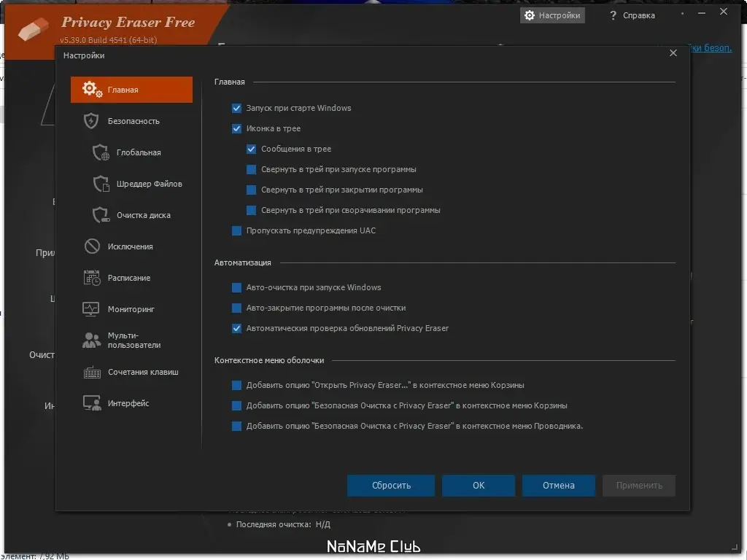Click the Сбросить button
This screenshot has width=747, height=560.
pyautogui.click(x=391, y=485)
